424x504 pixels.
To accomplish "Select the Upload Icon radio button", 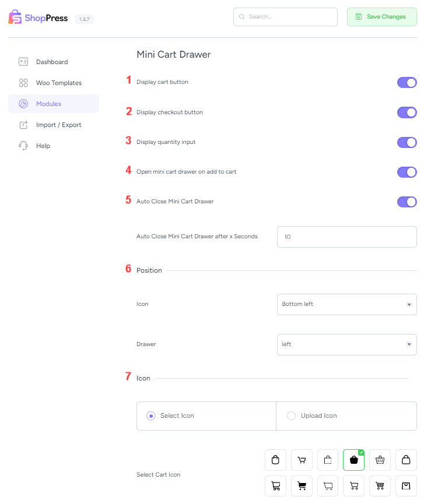I will pos(291,415).
